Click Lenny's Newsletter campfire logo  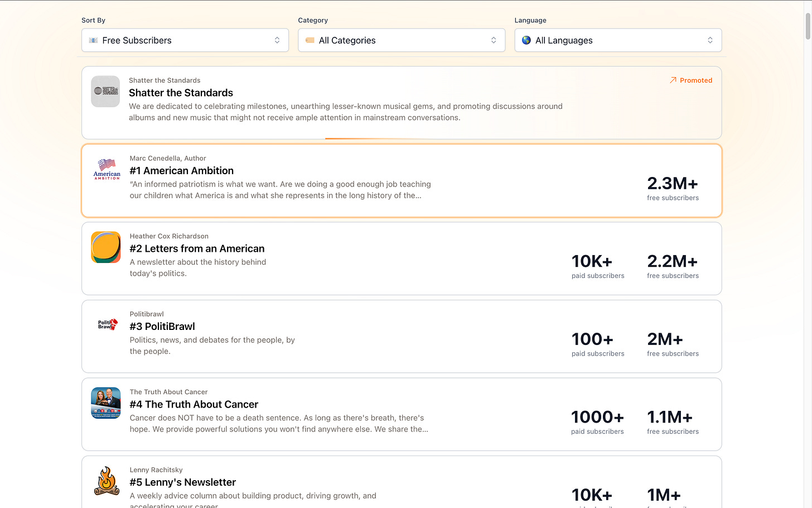[x=107, y=481]
